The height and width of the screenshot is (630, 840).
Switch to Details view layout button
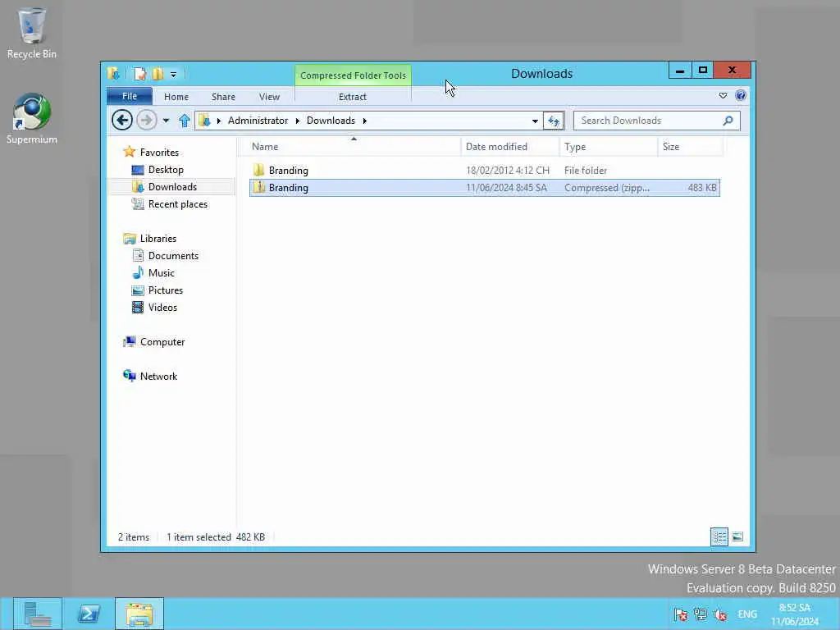[719, 536]
